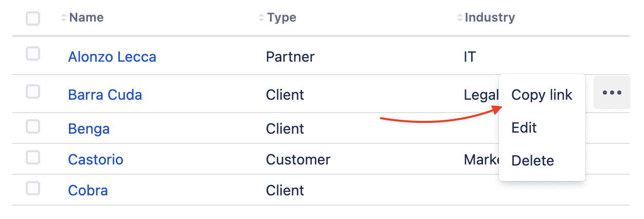The height and width of the screenshot is (219, 644).
Task: Check the Castorio row checkbox
Action: tap(33, 158)
